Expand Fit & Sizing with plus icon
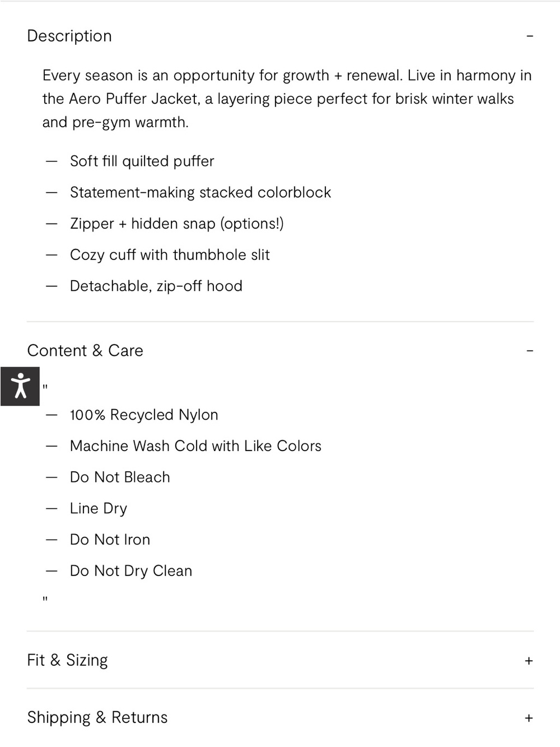Screen dimensions: 560x747 [x=529, y=661]
